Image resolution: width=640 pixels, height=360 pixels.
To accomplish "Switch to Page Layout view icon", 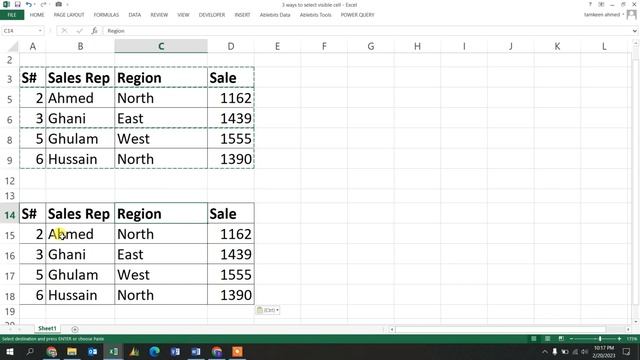I will 547,339.
